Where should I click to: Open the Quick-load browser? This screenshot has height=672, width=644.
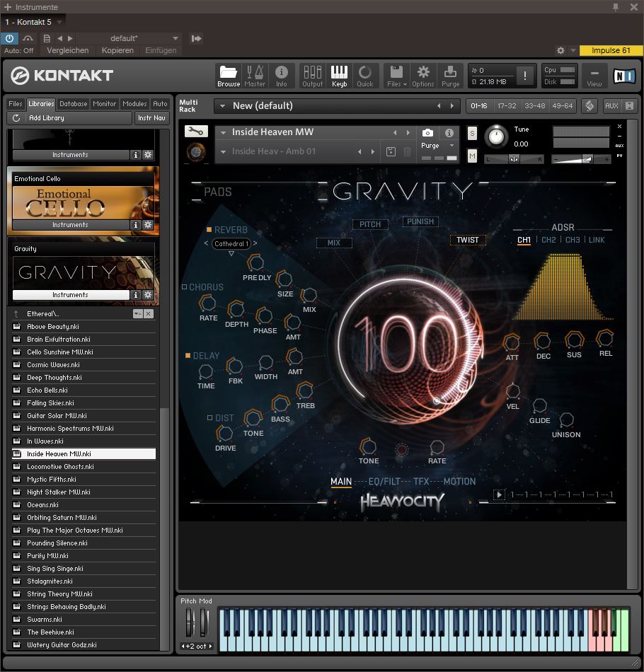click(365, 76)
